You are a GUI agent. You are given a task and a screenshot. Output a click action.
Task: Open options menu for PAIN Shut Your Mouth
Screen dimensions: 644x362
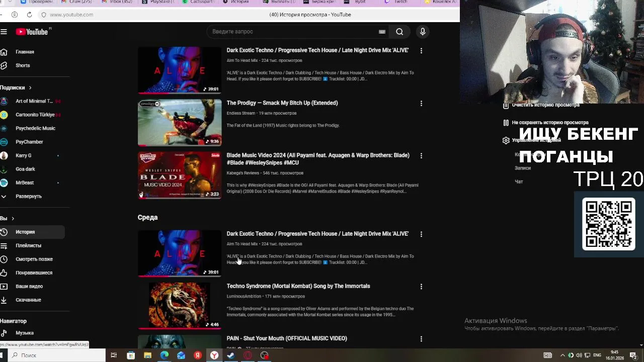[421, 339]
